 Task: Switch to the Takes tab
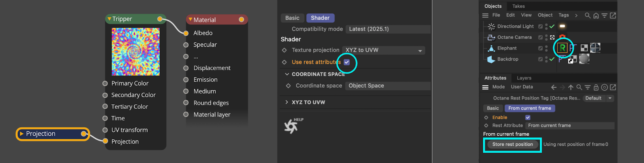coord(518,6)
